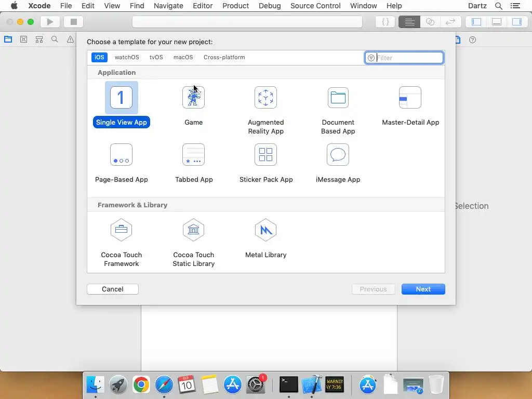Open the Source Control navigator
532x399 pixels.
[23, 39]
